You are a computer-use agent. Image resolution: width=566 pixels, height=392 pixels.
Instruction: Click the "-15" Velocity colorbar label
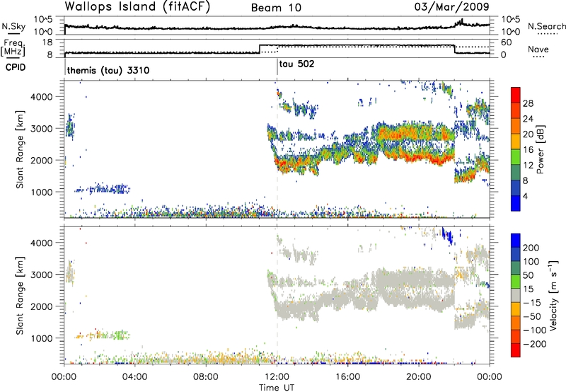click(x=532, y=303)
